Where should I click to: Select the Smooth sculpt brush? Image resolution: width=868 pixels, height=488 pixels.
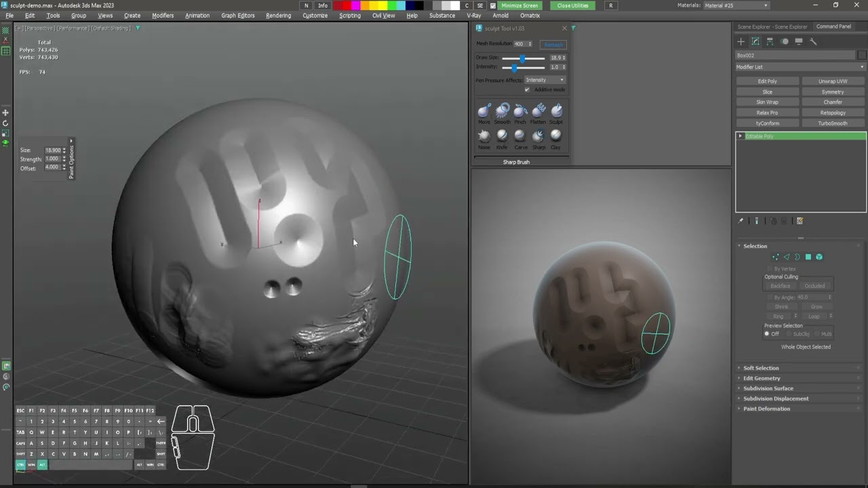point(502,110)
